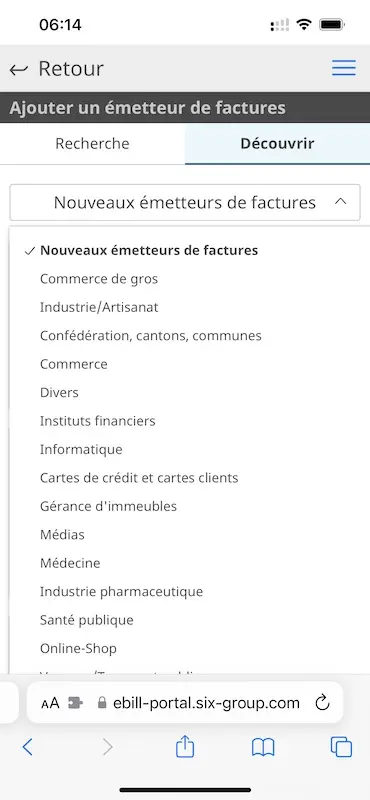The height and width of the screenshot is (800, 370).
Task: Choose Instituts financiers from the list
Action: pos(97,421)
